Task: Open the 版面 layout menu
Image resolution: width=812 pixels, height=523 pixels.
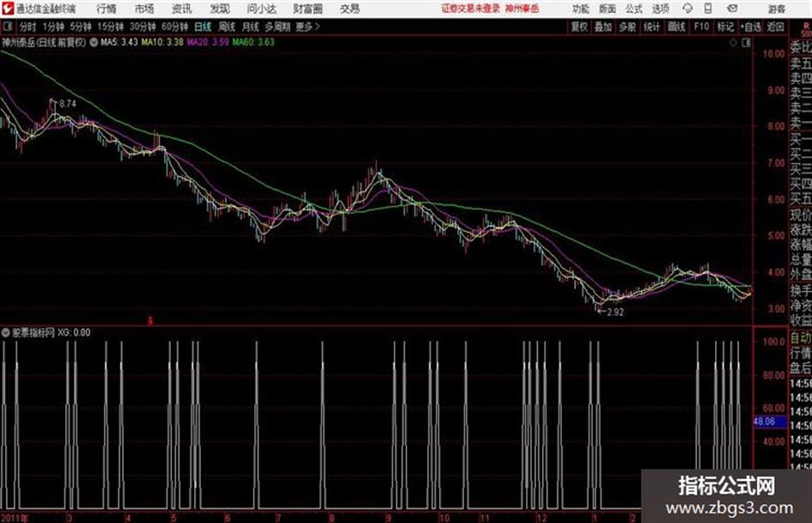Action: pos(607,9)
